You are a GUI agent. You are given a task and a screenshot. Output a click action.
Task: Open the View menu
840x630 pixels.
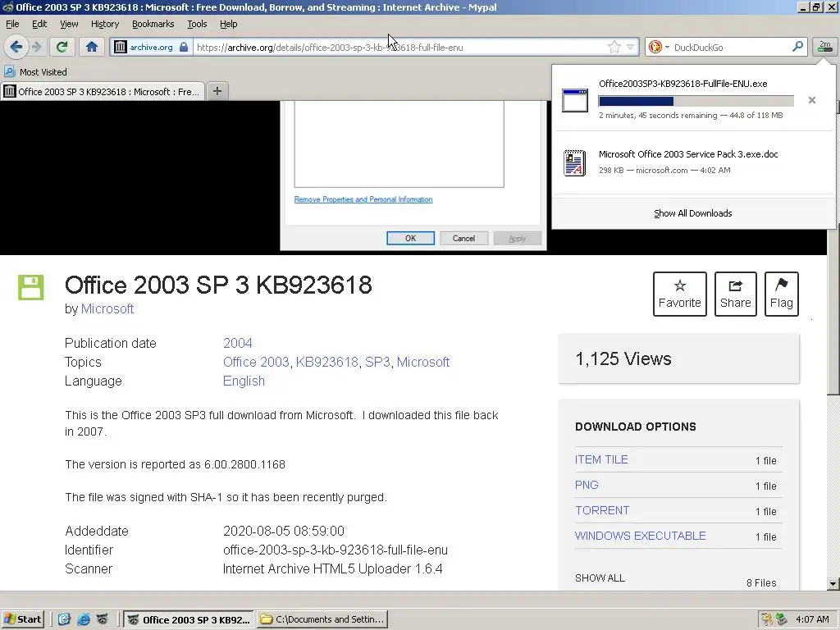69,24
